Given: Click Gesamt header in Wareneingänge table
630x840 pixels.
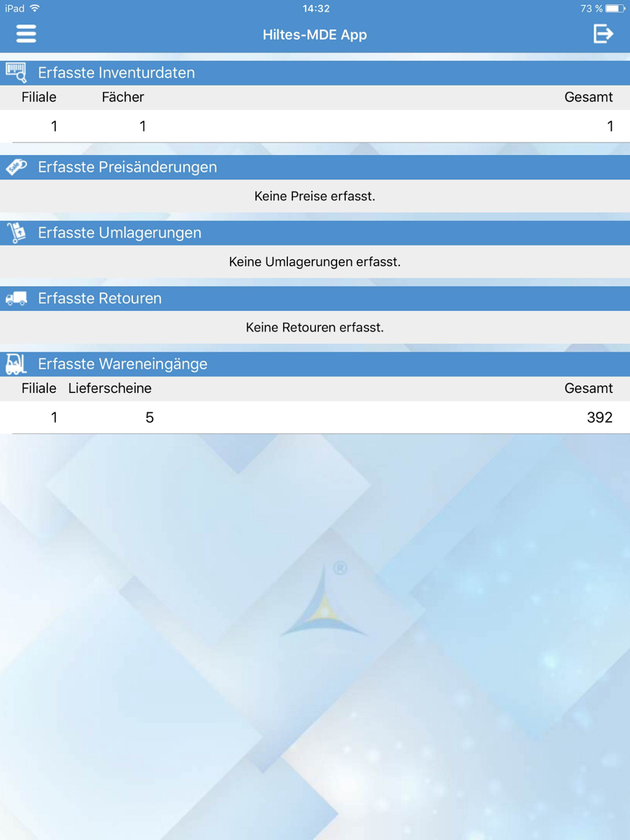Looking at the screenshot, I should (588, 388).
